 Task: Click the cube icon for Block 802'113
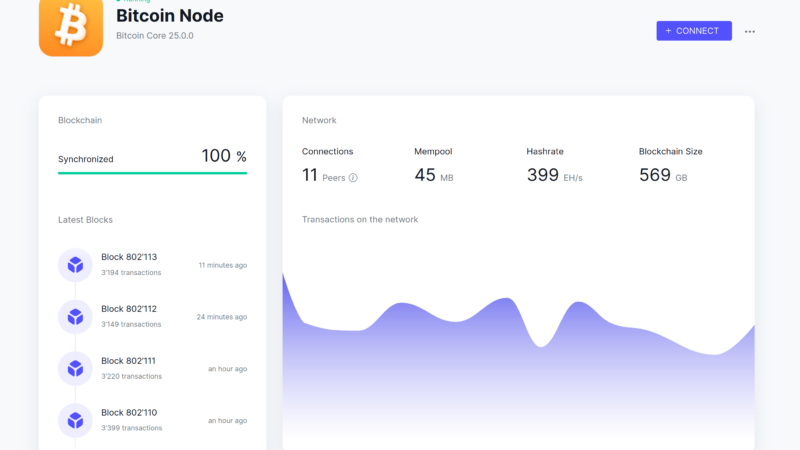click(75, 265)
